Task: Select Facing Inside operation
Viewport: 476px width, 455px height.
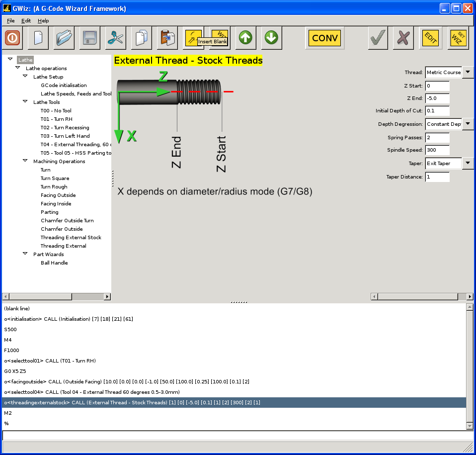Action: (56, 204)
